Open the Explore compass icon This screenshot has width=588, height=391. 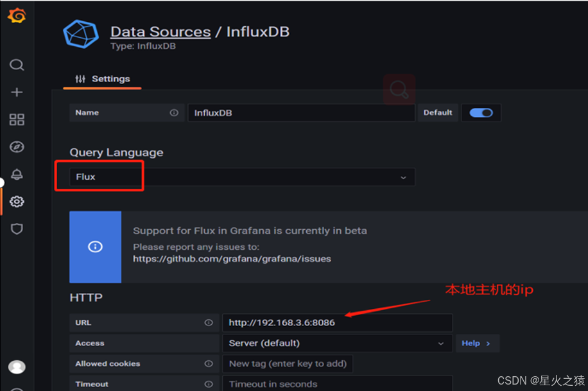[17, 147]
